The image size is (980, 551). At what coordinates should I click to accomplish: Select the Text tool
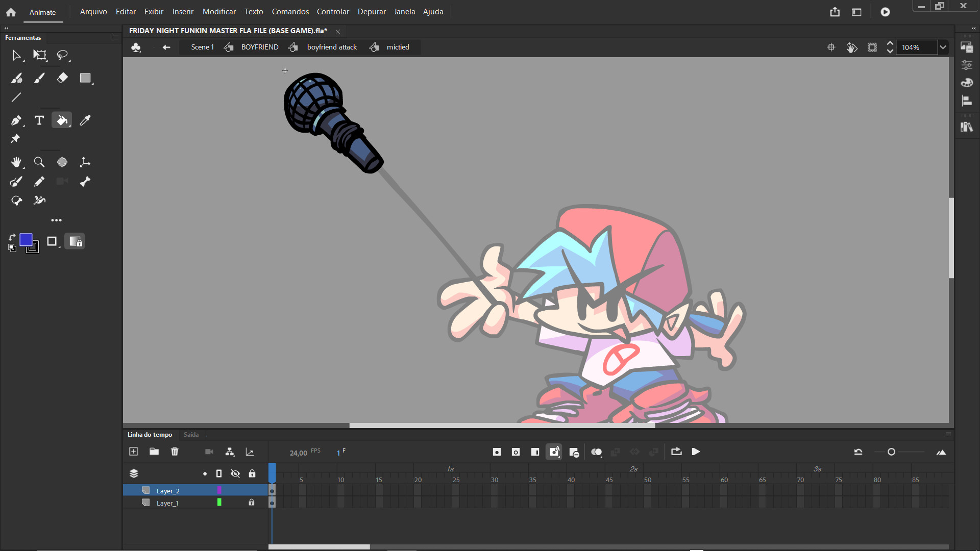click(x=39, y=120)
